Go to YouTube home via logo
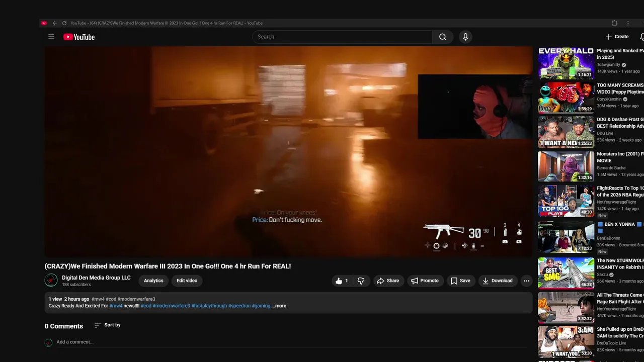This screenshot has width=644, height=362. pos(79,37)
